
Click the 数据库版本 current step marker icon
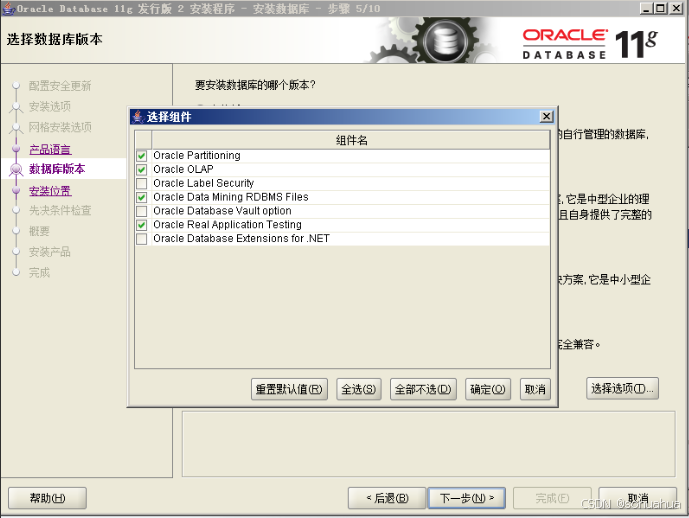tap(16, 169)
